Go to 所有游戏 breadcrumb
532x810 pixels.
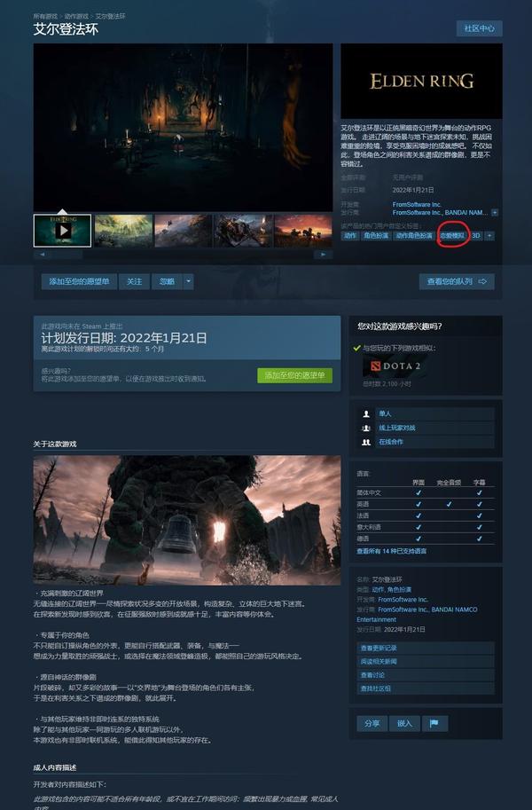click(x=45, y=17)
